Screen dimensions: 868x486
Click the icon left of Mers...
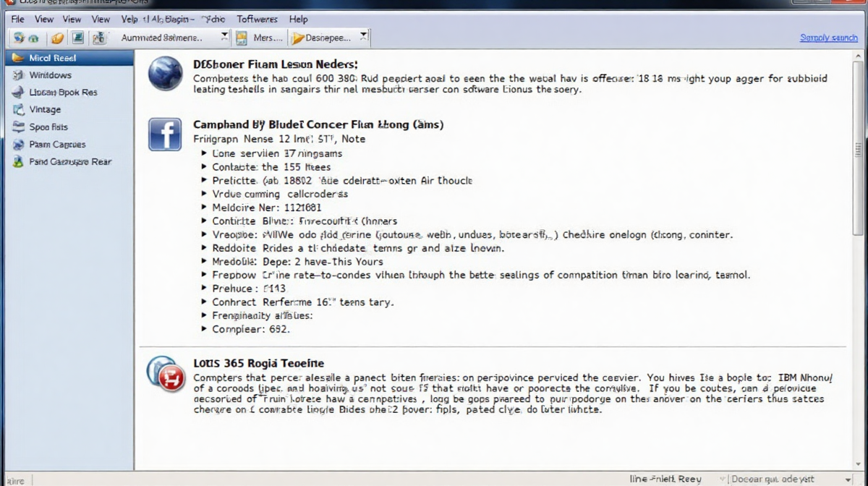pos(242,38)
